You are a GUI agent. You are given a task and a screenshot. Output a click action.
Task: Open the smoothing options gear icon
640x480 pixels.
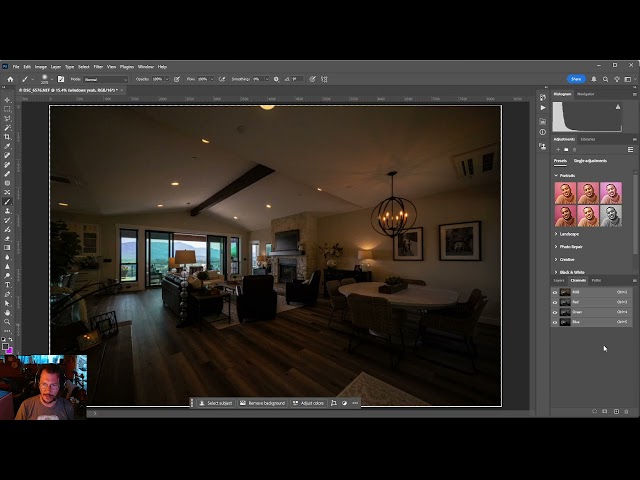(276, 79)
